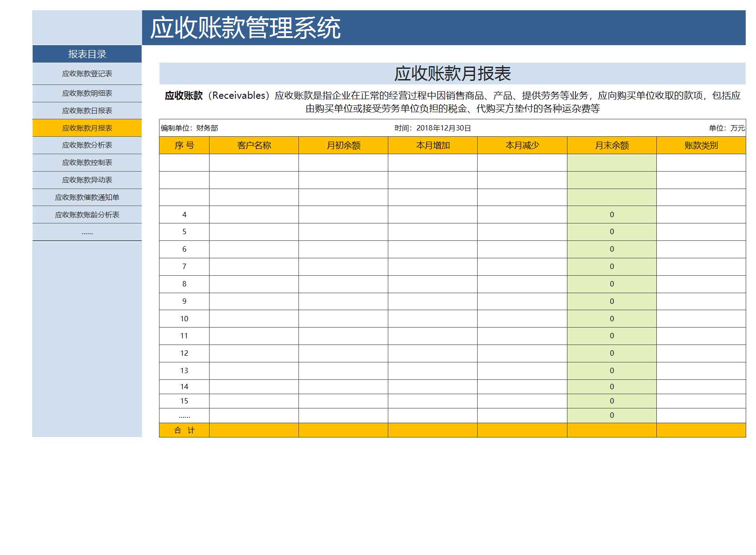The image size is (756, 555).
Task: Click the 本月减少 cell in row 6
Action: (x=522, y=249)
